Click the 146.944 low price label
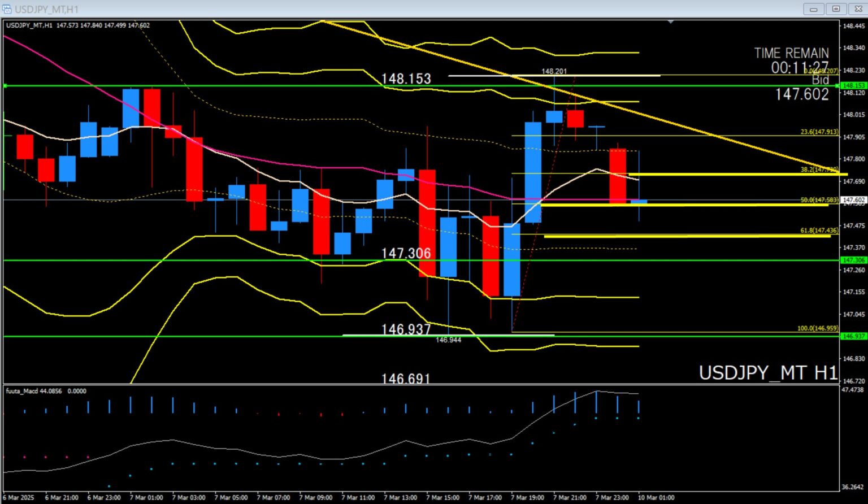This screenshot has height=504, width=868. [x=448, y=340]
